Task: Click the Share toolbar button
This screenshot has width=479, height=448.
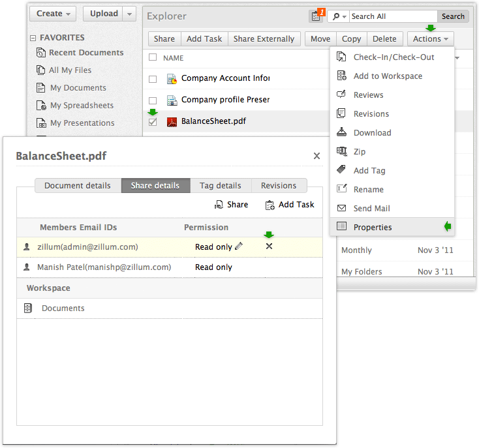Action: 164,39
